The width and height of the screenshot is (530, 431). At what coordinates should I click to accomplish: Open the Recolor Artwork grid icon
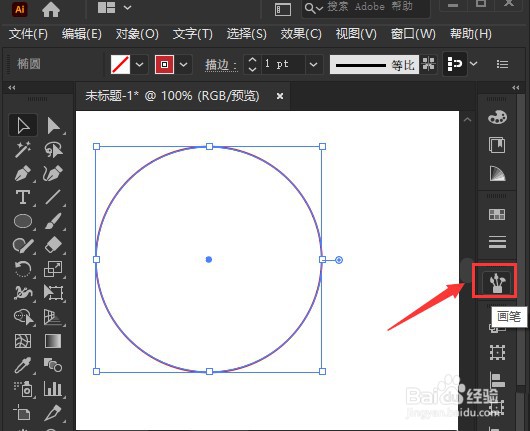click(429, 64)
